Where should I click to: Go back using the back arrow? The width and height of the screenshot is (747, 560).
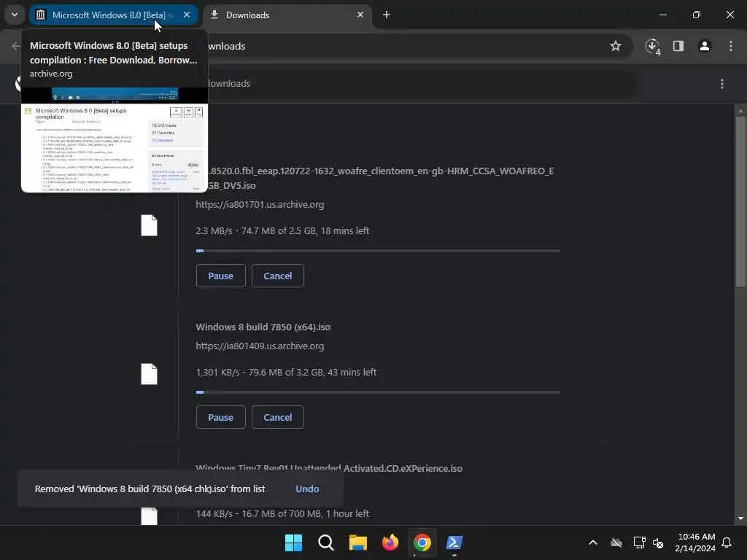[x=16, y=46]
